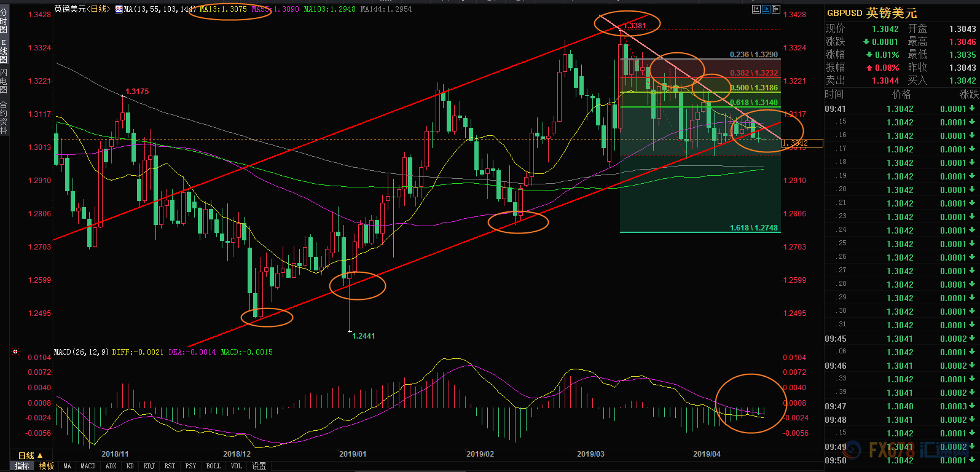
Task: Toggle the KDJ indicator in bottom bar
Action: point(149,466)
